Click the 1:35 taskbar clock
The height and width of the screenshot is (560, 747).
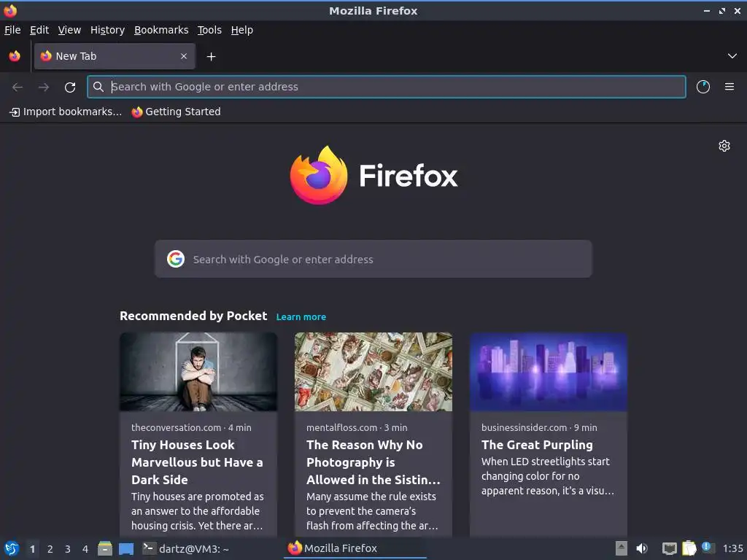click(732, 548)
